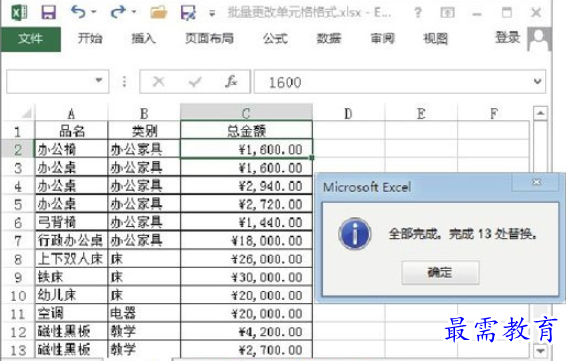This screenshot has width=566, height=361.
Task: Click into the Name Box field
Action: (50, 82)
